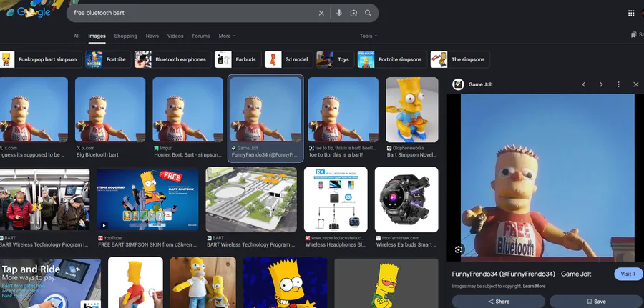Click 'FunnyFrendo34 (@FunnyFr...' result caption
The width and height of the screenshot is (644, 308).
265,155
